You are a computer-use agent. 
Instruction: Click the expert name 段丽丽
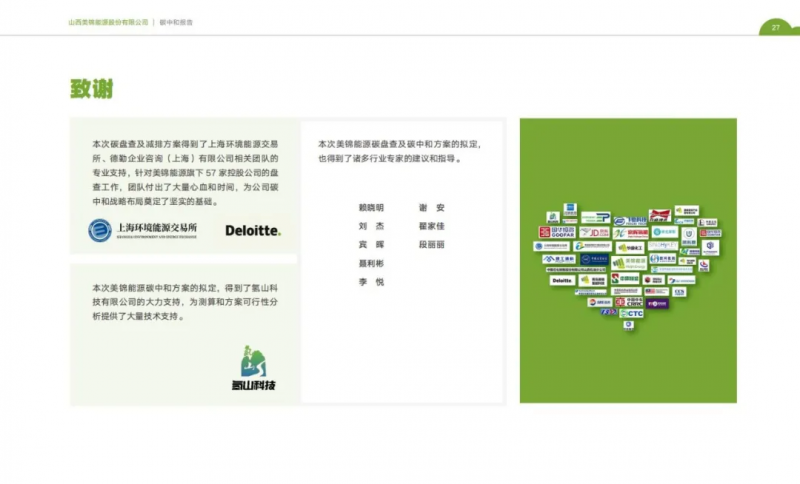[x=432, y=245]
